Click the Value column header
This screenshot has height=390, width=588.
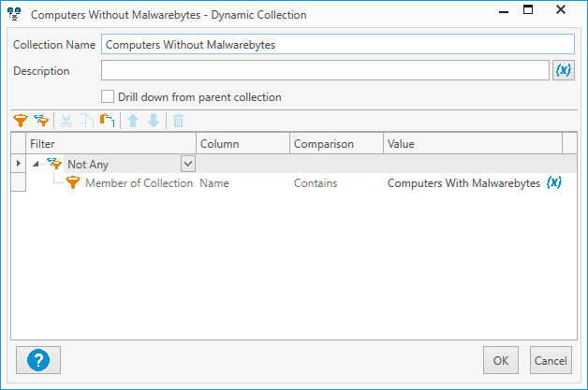(473, 143)
